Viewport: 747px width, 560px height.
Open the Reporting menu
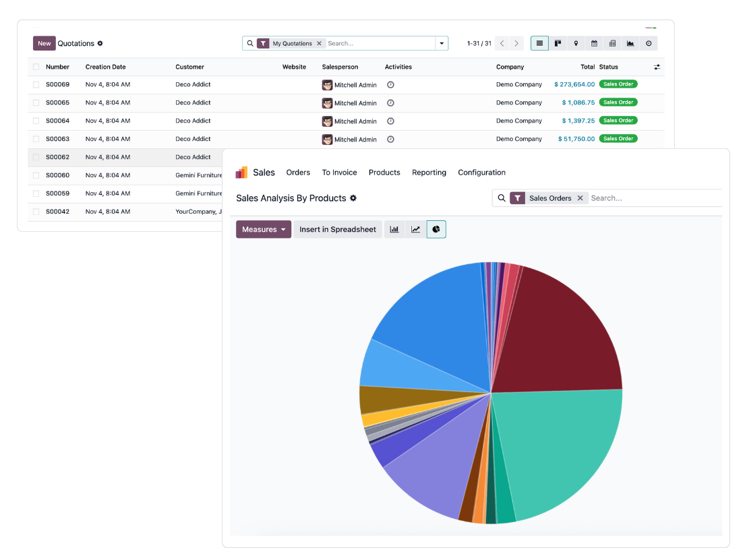pos(429,173)
